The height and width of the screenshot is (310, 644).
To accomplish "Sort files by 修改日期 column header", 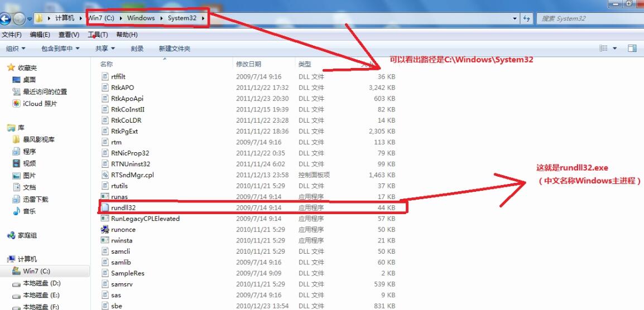I will 249,64.
